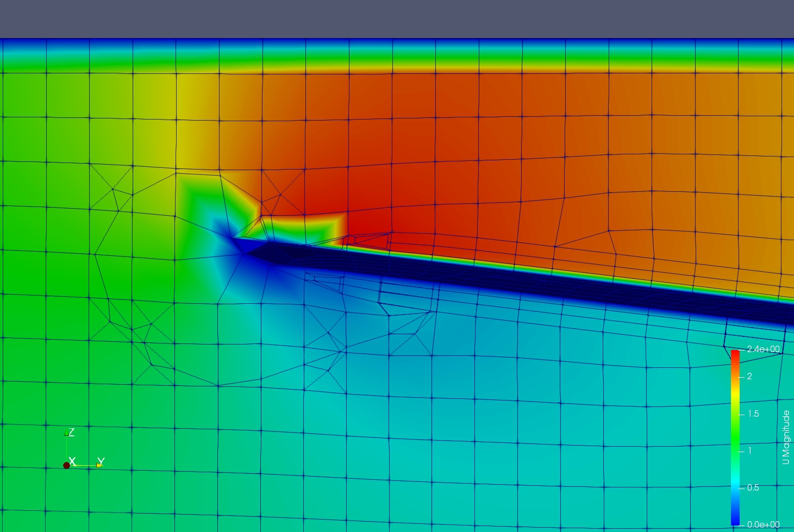
Task: Click the U Magnitude color legend bar
Action: pyautogui.click(x=735, y=437)
